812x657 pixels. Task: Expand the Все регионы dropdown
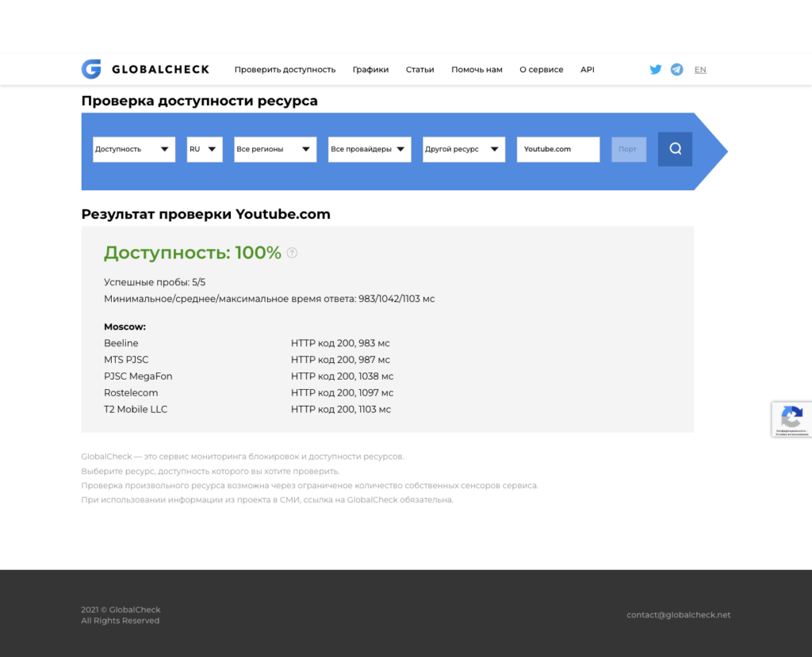(x=275, y=149)
